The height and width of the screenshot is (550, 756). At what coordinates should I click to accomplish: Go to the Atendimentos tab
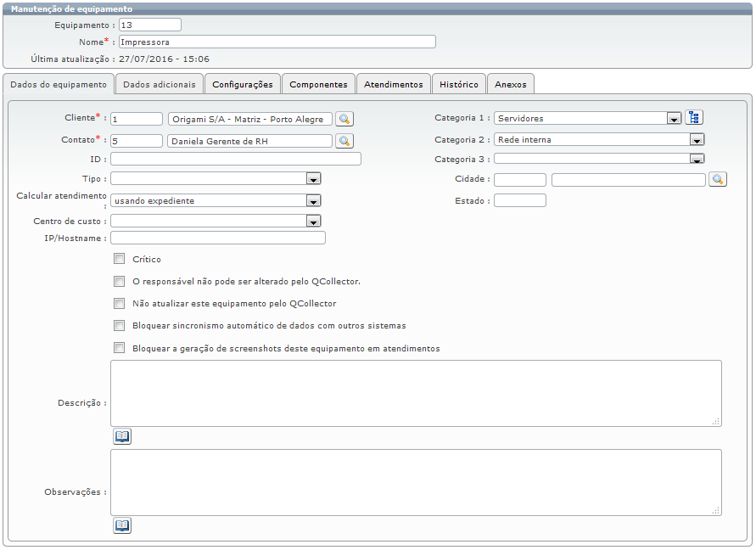tap(393, 85)
